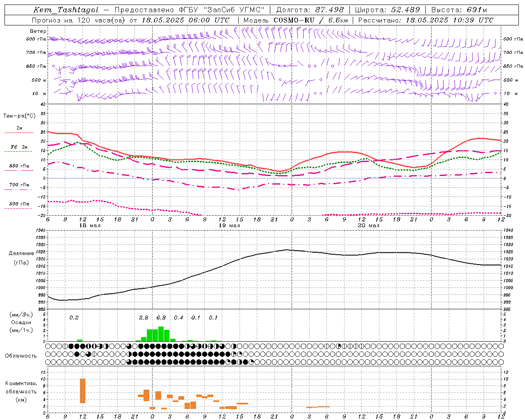This screenshot has height=420, width=525.
Task: Click the tallest green precipitation bar
Action: pos(161,334)
